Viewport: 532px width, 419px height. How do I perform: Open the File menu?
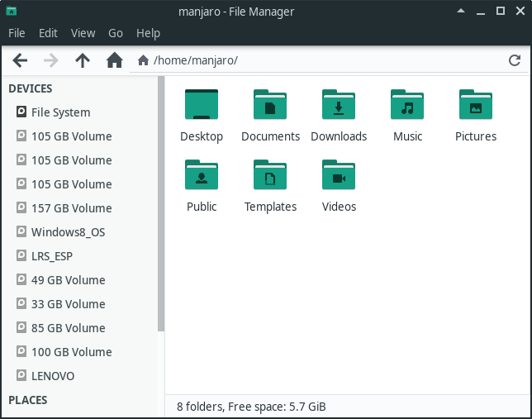pyautogui.click(x=17, y=33)
